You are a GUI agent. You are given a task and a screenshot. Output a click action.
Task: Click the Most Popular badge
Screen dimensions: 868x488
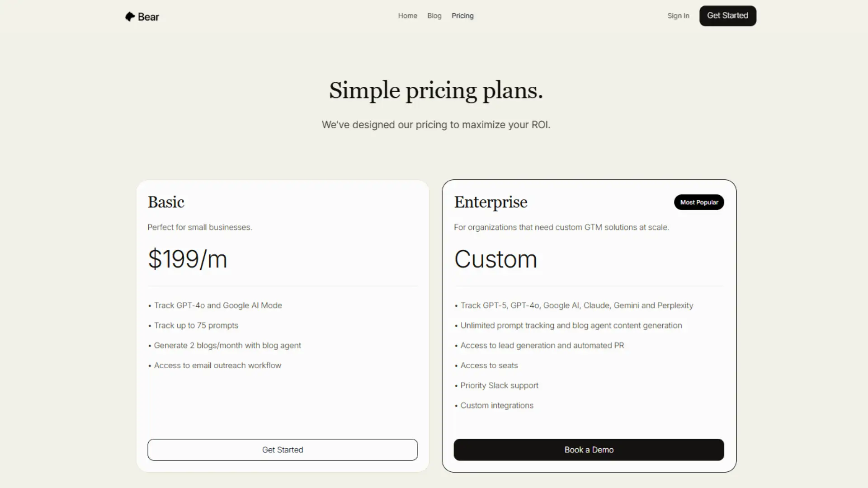point(699,202)
